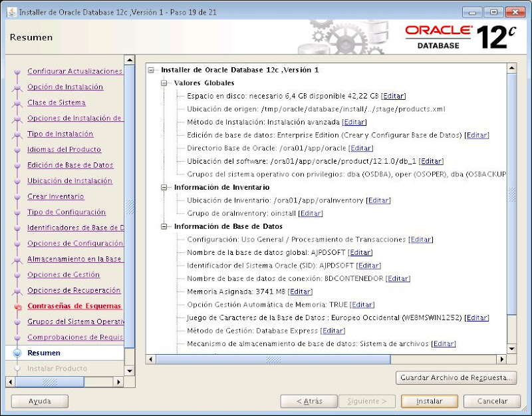Go to the Edición de Base de Datos step
This screenshot has width=532, height=416.
click(x=70, y=165)
